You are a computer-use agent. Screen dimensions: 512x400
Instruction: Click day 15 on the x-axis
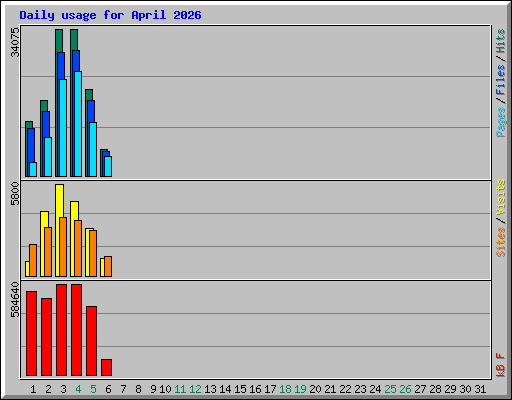click(240, 389)
